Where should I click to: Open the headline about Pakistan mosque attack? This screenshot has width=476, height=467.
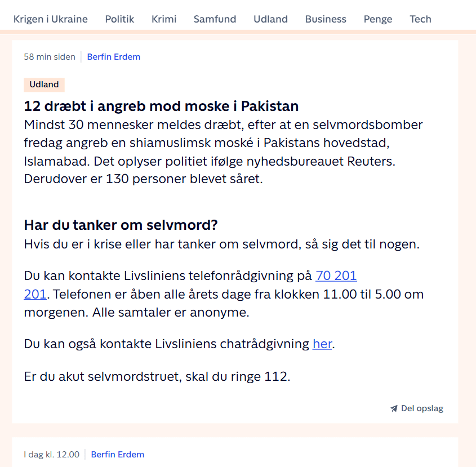tap(161, 106)
